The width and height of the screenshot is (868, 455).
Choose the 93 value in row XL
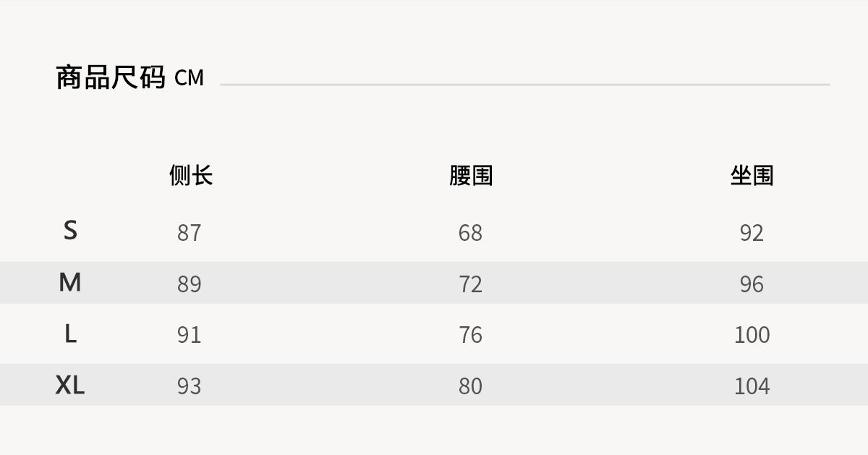coord(189,386)
